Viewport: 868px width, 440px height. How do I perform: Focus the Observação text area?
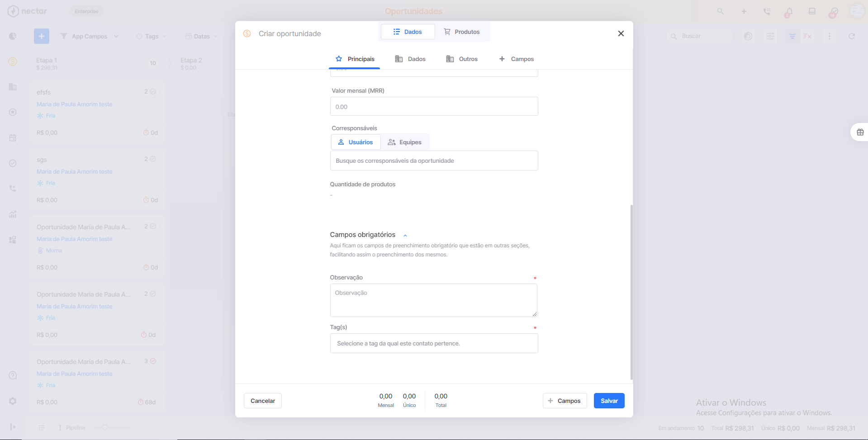[x=434, y=300]
